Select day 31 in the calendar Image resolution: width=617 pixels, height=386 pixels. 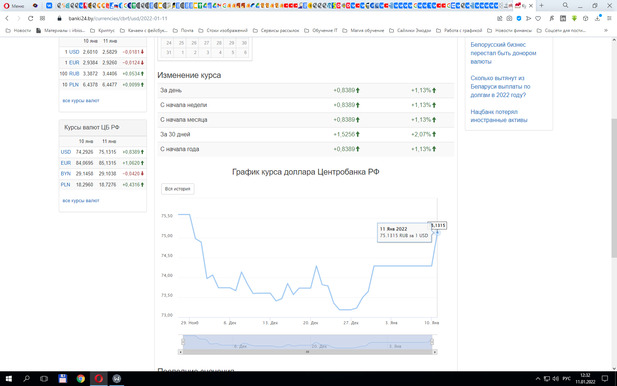tap(168, 52)
